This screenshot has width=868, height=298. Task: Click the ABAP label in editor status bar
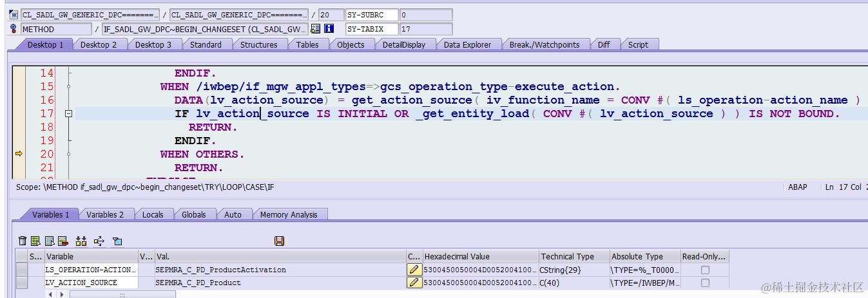(x=798, y=187)
